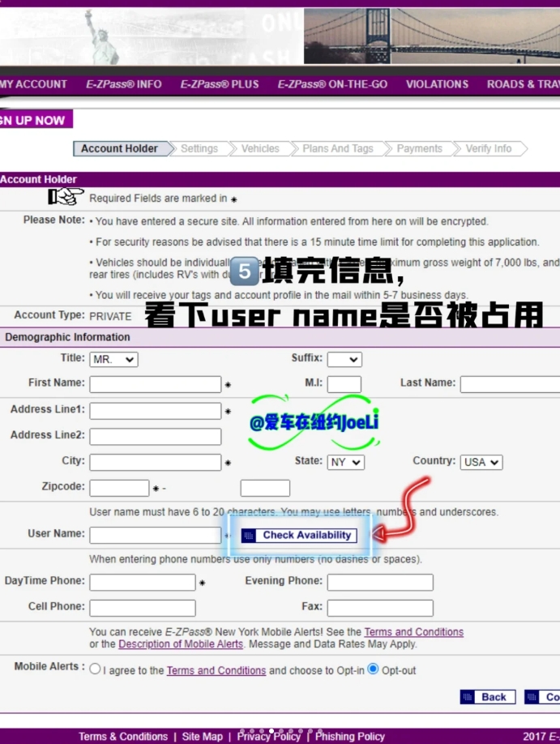560x744 pixels.
Task: Open the Suffix dropdown
Action: pos(344,360)
